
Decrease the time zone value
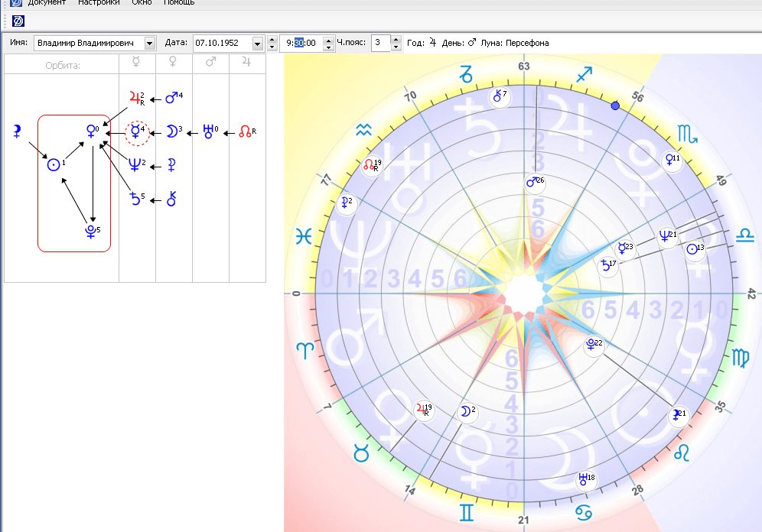[x=396, y=47]
